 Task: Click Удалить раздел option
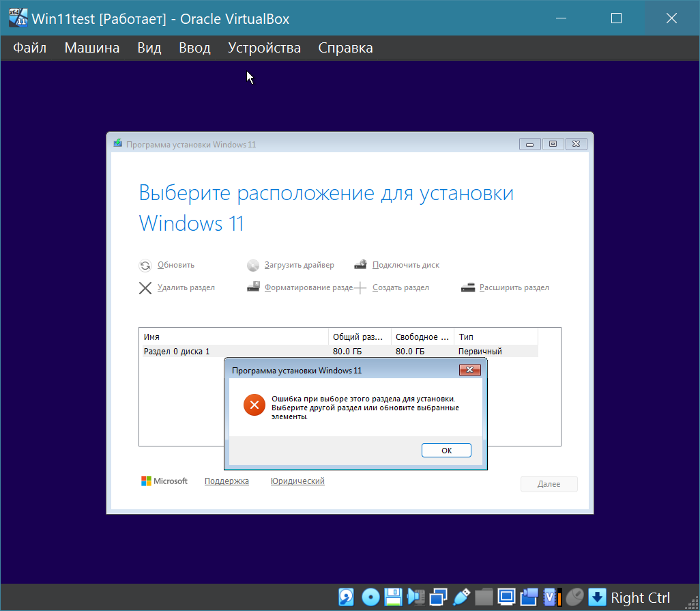click(186, 287)
